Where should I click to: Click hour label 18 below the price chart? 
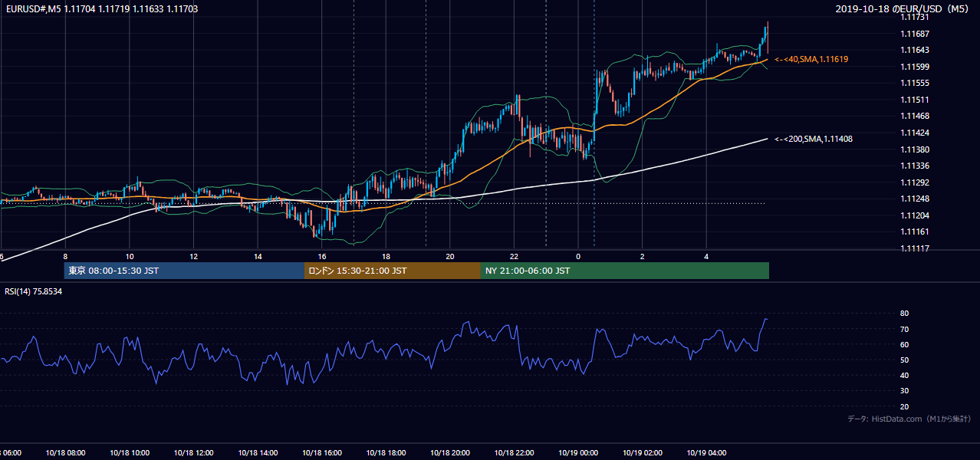386,257
